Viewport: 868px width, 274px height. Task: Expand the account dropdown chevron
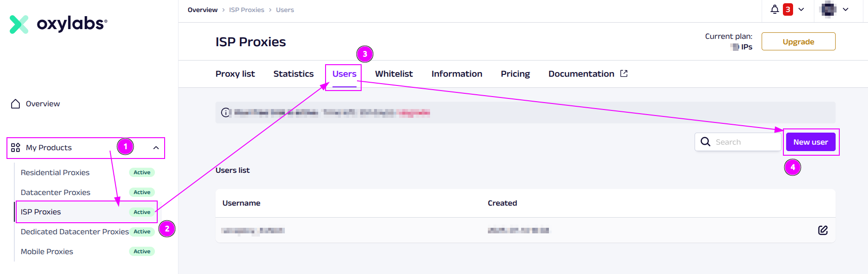(x=846, y=10)
